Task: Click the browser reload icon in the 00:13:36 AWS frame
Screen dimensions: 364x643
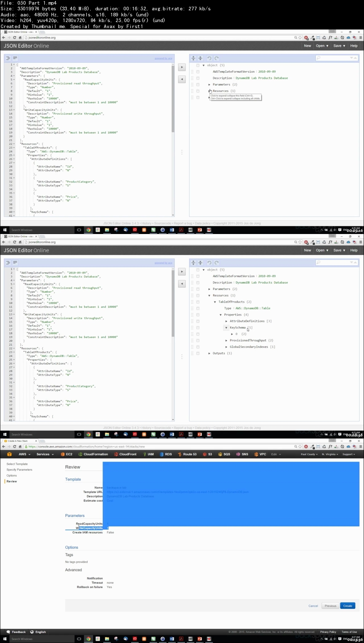Action: (15, 446)
